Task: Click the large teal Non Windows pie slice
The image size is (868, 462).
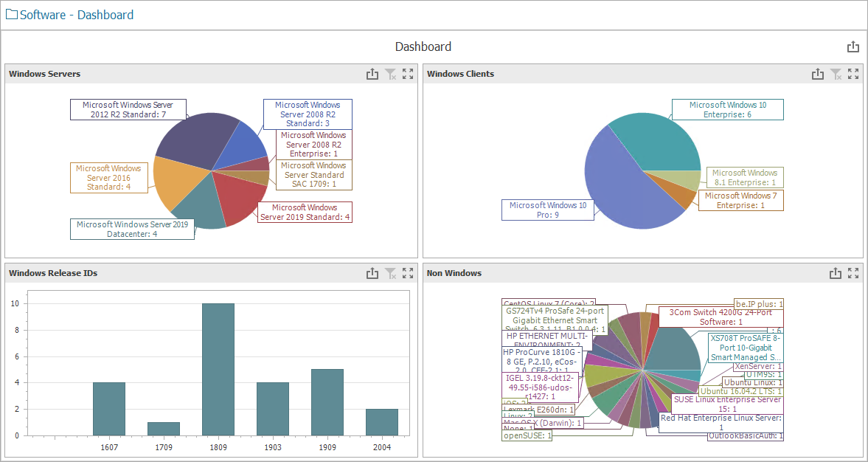Action: (673, 350)
